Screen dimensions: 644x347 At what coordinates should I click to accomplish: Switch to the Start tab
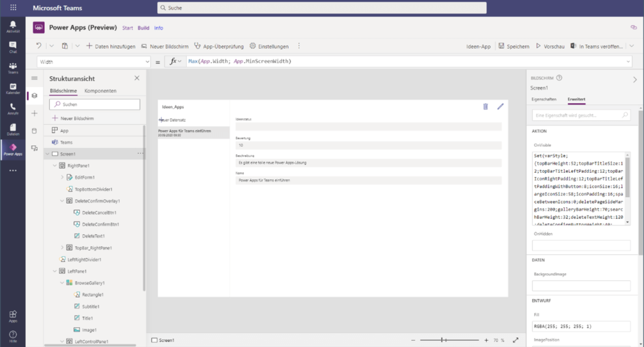pos(127,28)
